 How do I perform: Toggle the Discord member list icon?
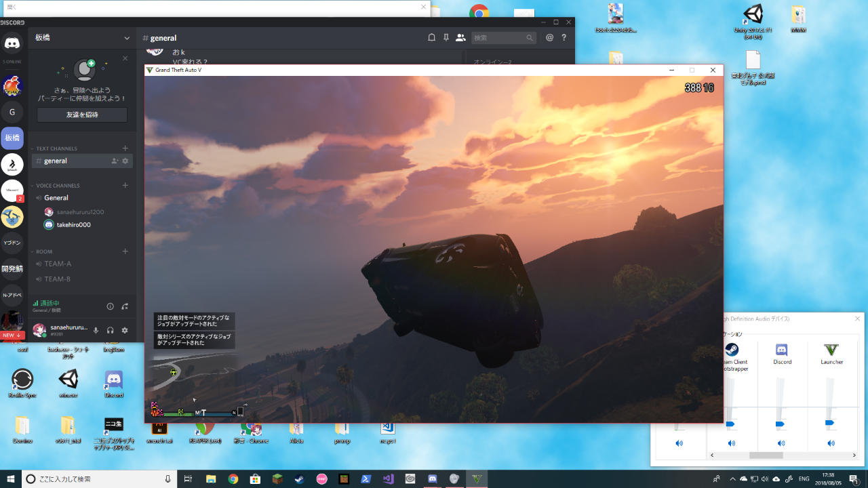[460, 38]
